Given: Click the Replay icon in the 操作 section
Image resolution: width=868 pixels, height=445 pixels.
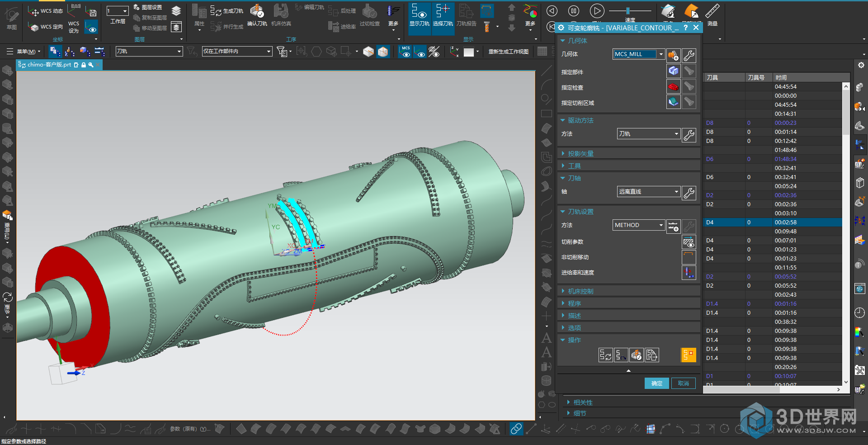Looking at the screenshot, I should tap(621, 355).
